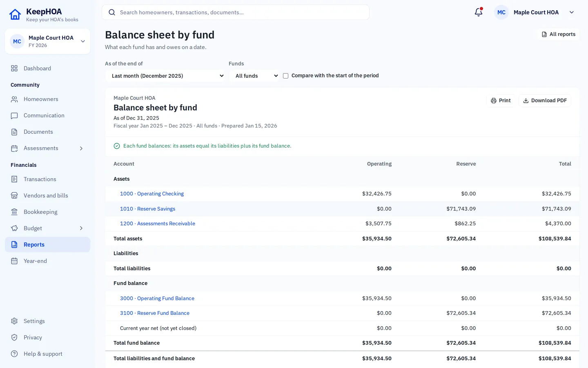The image size is (588, 368).
Task: Click Reserve column header
Action: click(x=466, y=164)
